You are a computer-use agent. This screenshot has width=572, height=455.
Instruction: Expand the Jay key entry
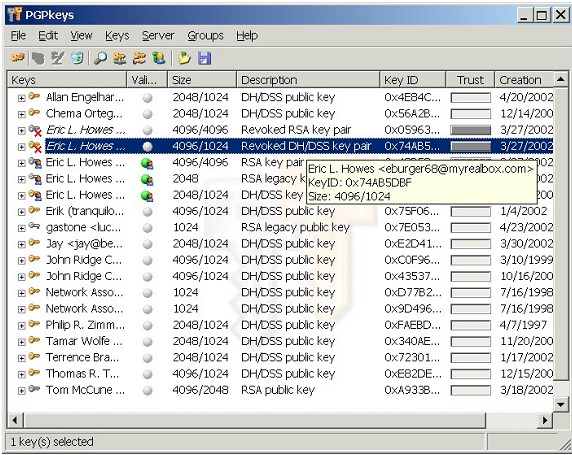(22, 244)
